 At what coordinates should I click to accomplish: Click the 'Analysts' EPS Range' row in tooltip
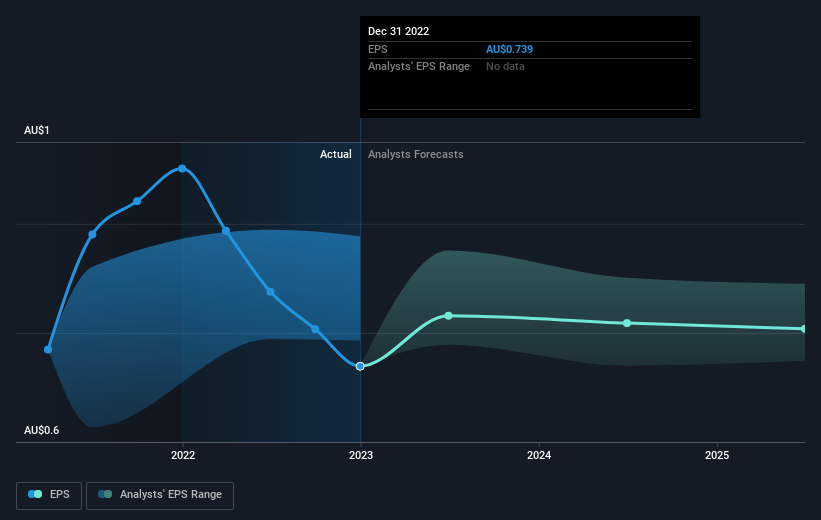coord(530,67)
